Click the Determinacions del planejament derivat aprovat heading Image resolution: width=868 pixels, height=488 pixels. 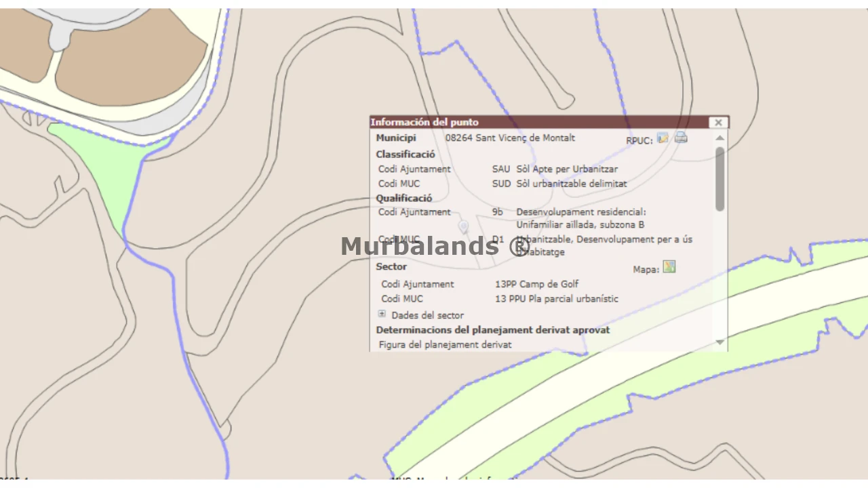493,330
